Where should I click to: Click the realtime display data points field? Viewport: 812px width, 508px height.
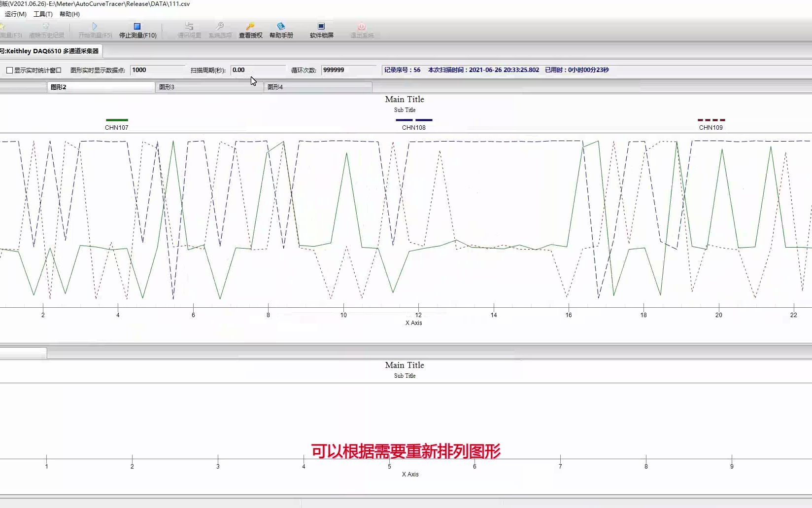click(x=158, y=70)
